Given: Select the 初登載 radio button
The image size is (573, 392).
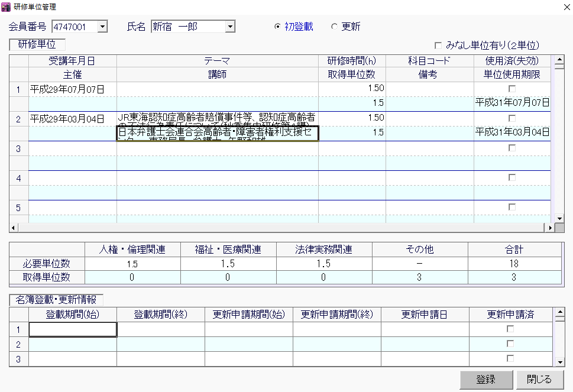Looking at the screenshot, I should point(278,27).
